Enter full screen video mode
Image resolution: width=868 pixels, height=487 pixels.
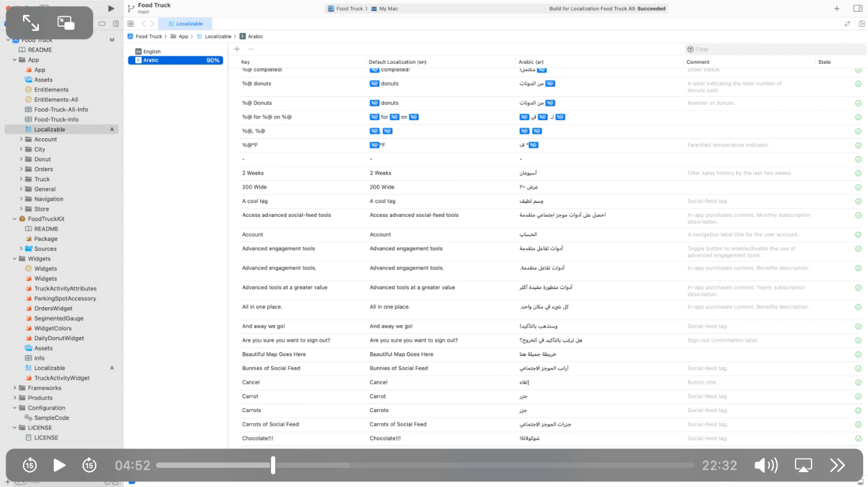(31, 23)
